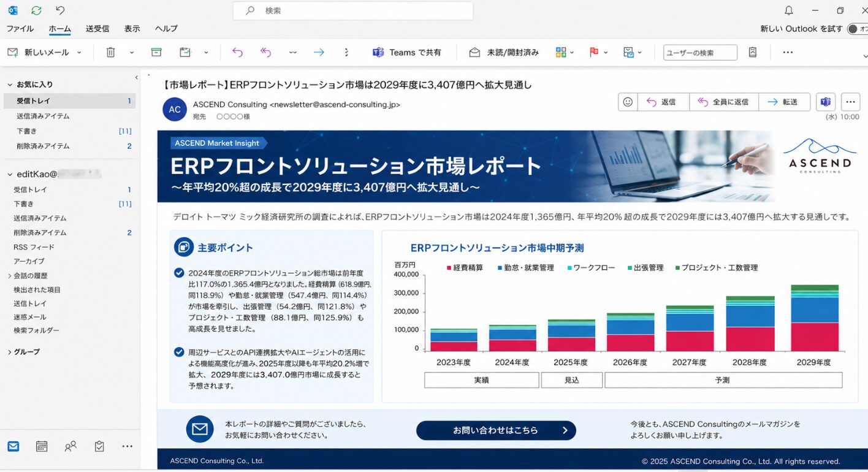
Task: Open the ファイル menu
Action: tap(20, 29)
